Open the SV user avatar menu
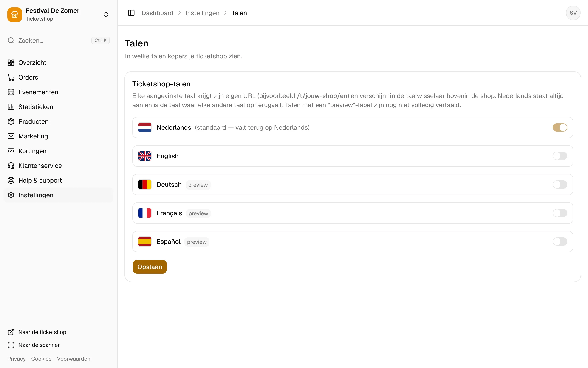This screenshot has width=588, height=368. pos(573,13)
